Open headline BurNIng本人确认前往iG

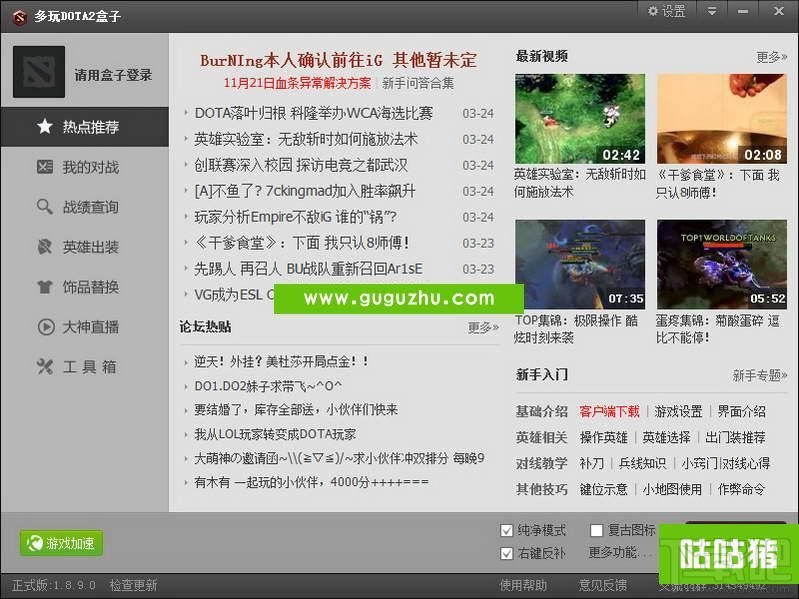[338, 60]
